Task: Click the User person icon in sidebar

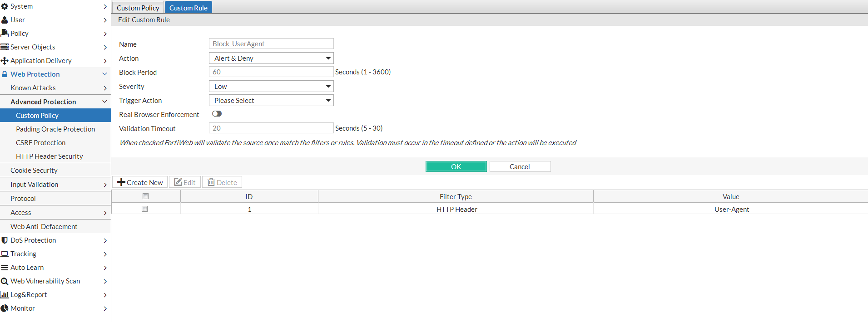Action: (x=5, y=20)
